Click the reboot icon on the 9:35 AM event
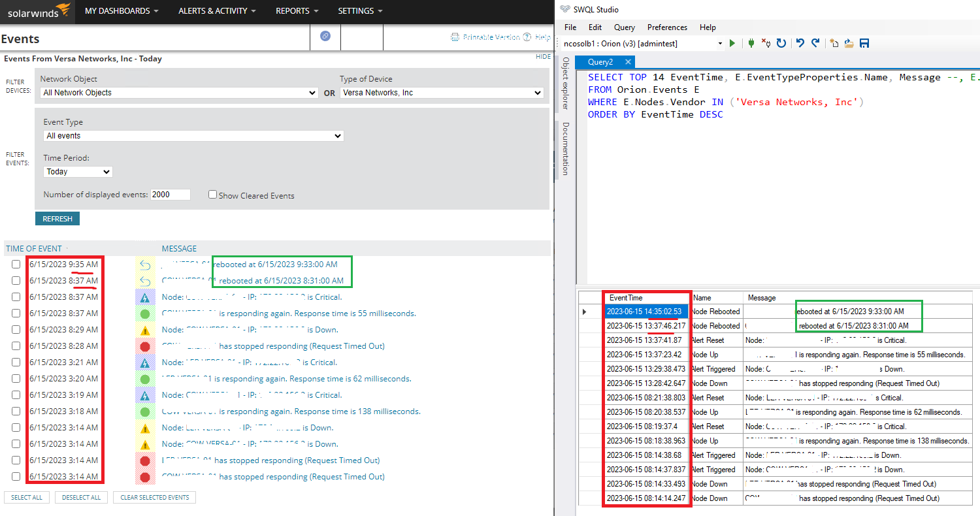Image resolution: width=980 pixels, height=516 pixels. click(145, 265)
